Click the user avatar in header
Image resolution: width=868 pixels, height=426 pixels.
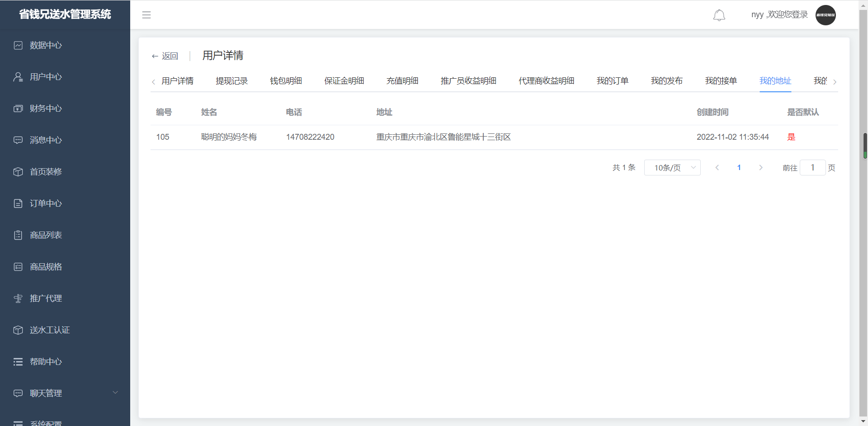point(825,15)
